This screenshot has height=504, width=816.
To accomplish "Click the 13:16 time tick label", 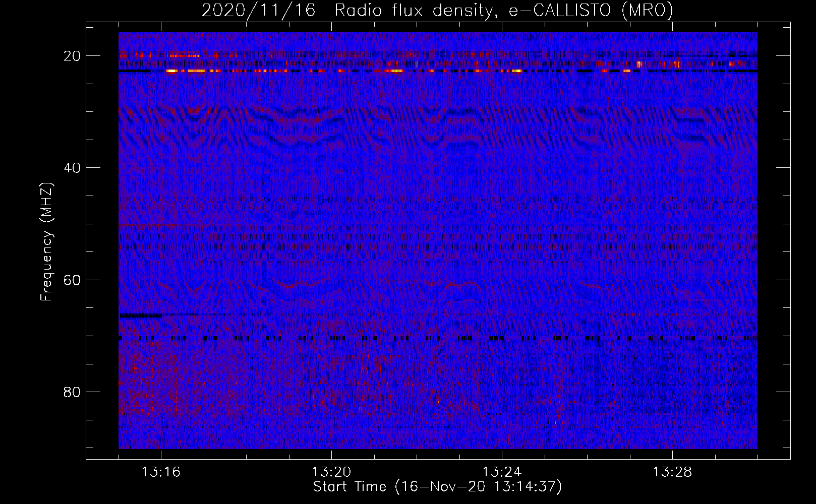I will (x=161, y=472).
